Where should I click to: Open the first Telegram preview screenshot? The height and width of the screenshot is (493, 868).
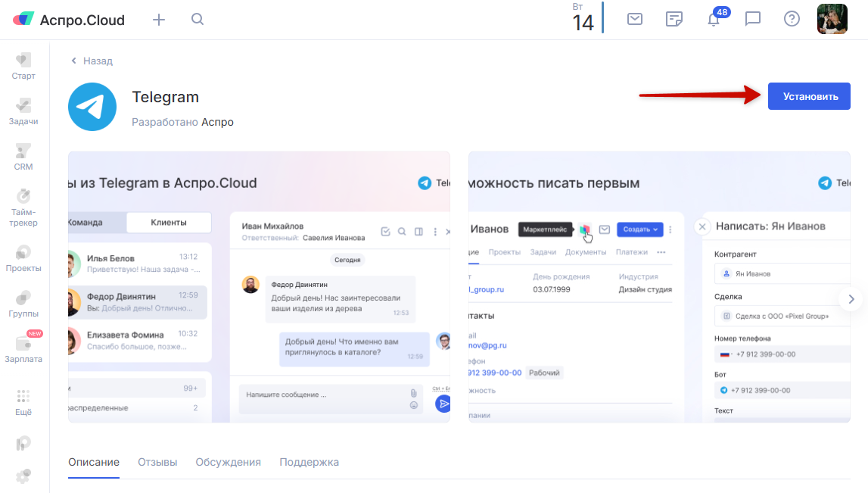(x=259, y=287)
